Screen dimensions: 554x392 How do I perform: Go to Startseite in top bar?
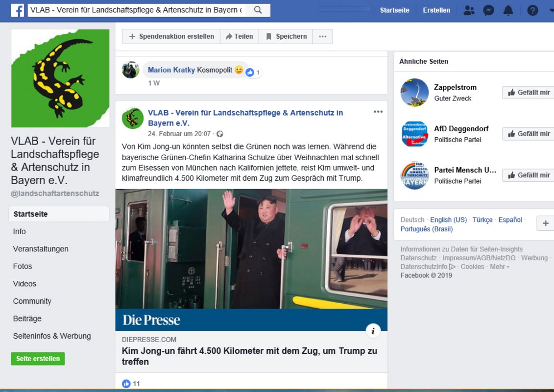tap(394, 10)
